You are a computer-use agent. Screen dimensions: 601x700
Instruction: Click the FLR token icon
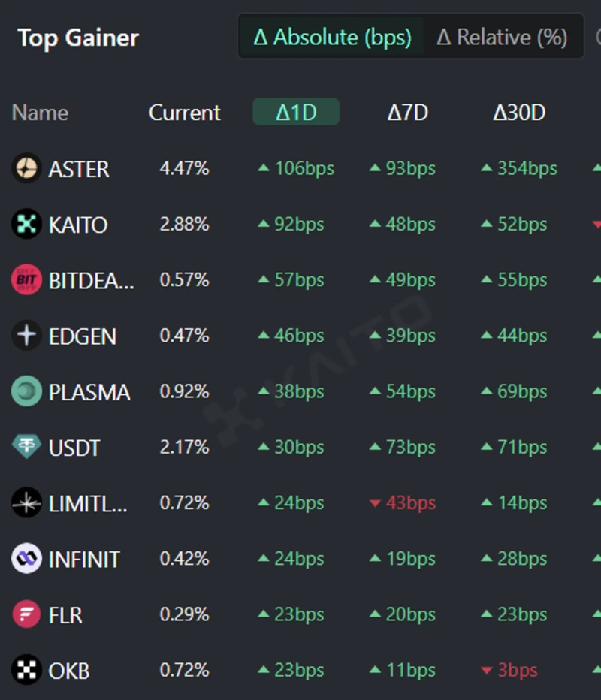[26, 614]
